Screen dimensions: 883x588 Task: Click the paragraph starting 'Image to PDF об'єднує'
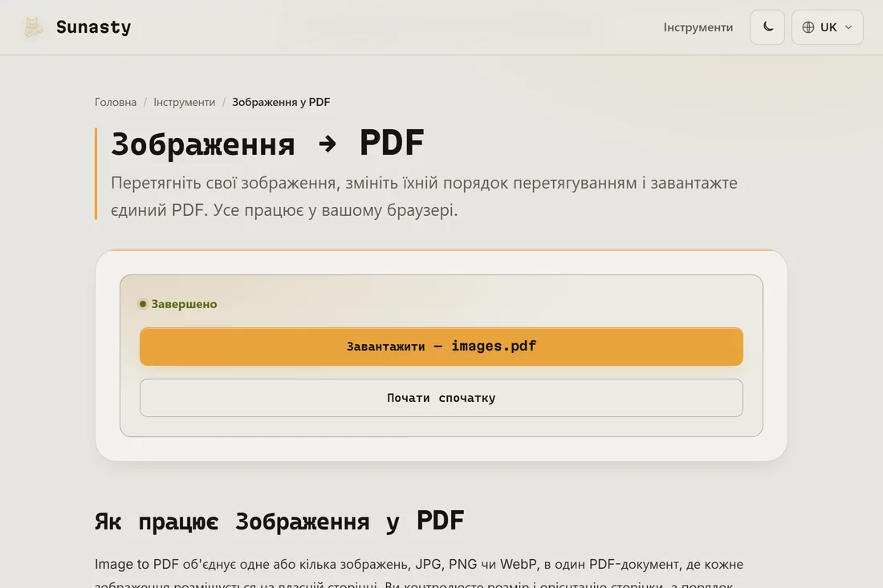pyautogui.click(x=419, y=574)
